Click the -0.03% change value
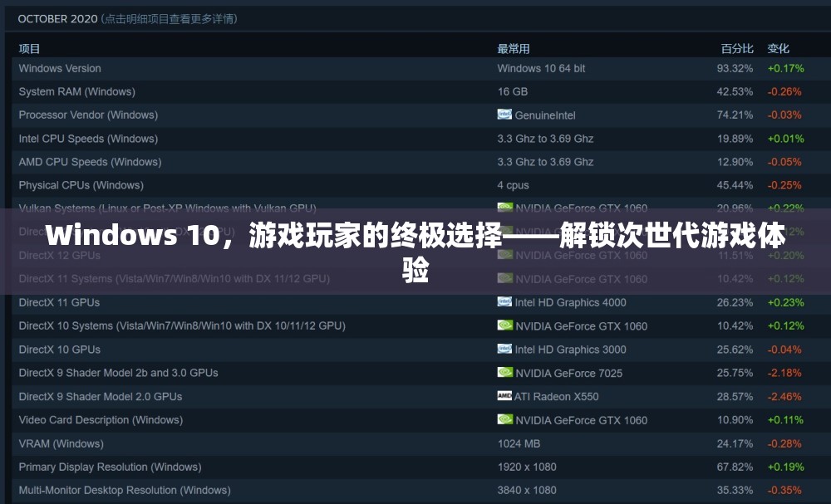The width and height of the screenshot is (831, 504). tap(785, 115)
